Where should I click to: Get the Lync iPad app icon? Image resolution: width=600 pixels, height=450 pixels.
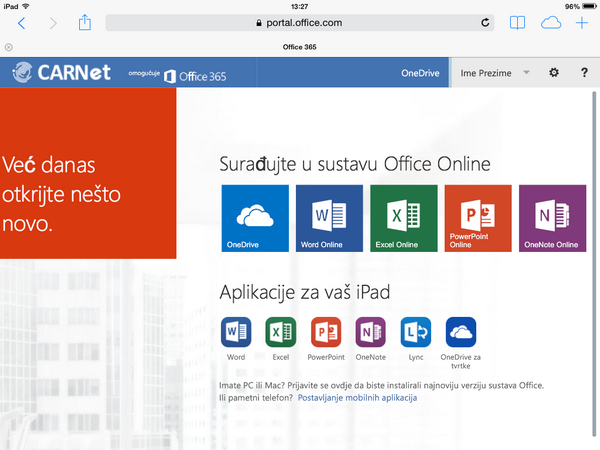416,332
